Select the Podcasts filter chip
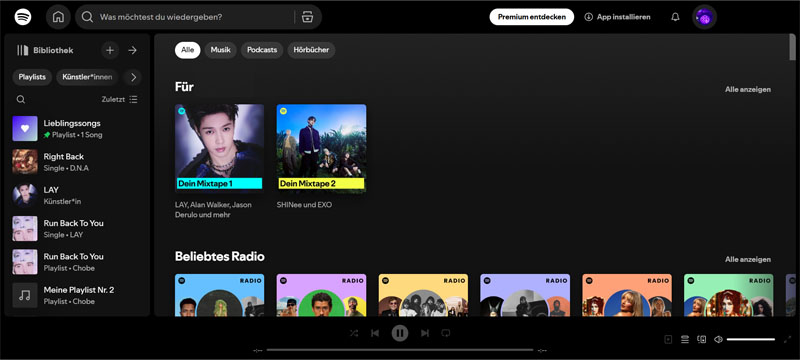The width and height of the screenshot is (800, 360). click(262, 50)
